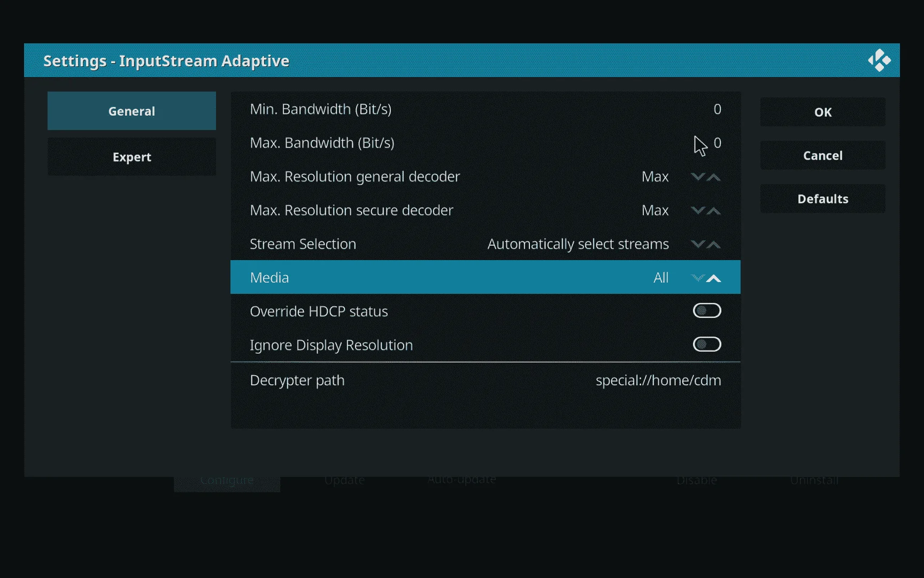Image resolution: width=924 pixels, height=578 pixels.
Task: Enable Ignore Display Resolution switch
Action: (x=707, y=344)
